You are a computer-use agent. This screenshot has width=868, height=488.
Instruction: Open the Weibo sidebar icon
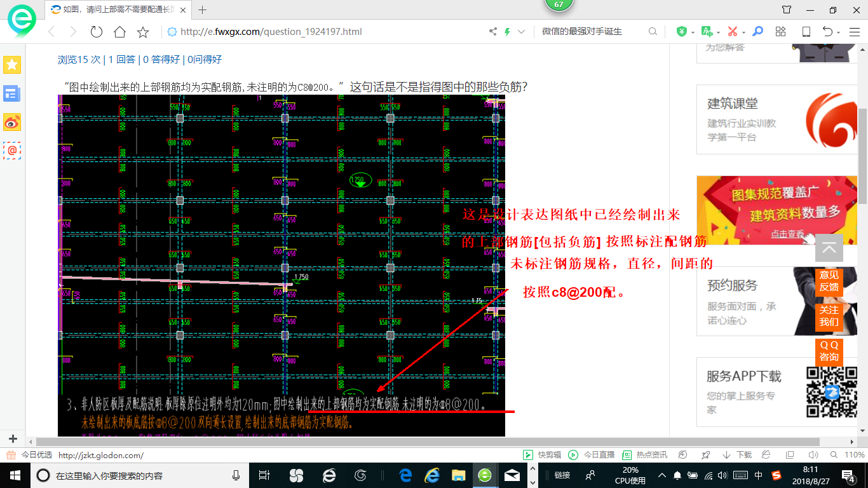tap(12, 122)
